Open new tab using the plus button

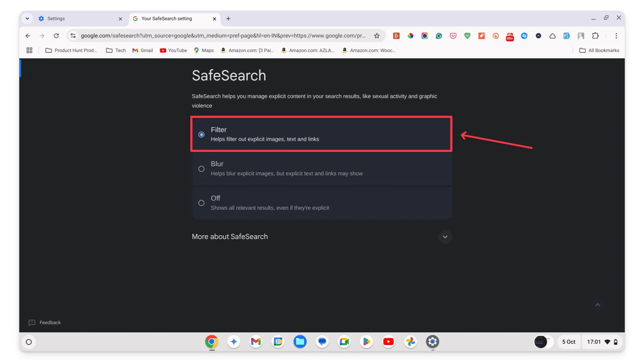tap(228, 18)
